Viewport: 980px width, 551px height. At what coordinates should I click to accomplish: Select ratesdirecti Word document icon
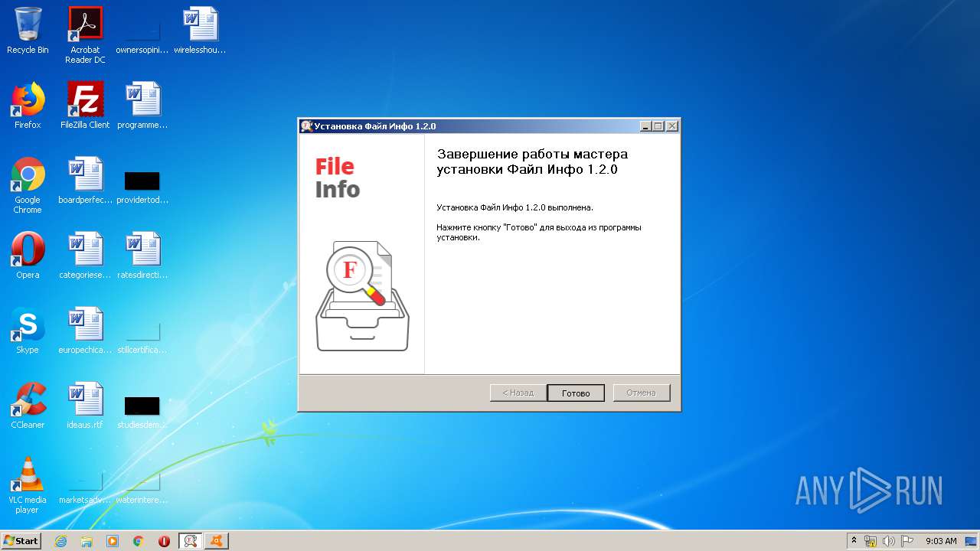[142, 256]
